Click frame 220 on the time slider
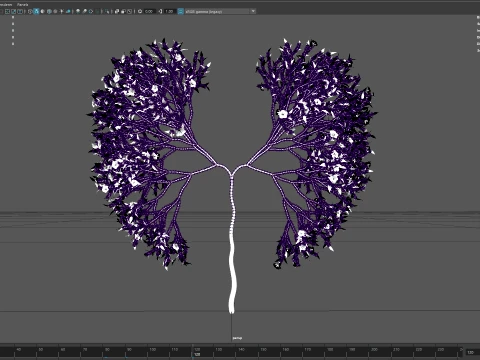The image size is (480, 360). click(419, 350)
